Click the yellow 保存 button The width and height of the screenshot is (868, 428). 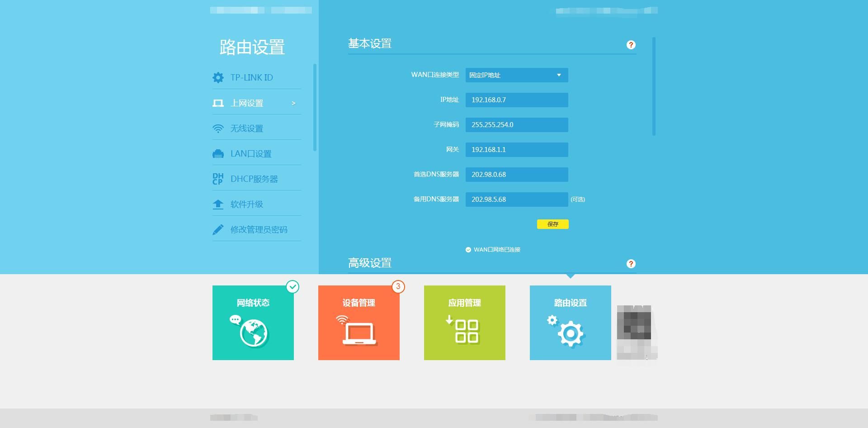[x=553, y=224]
